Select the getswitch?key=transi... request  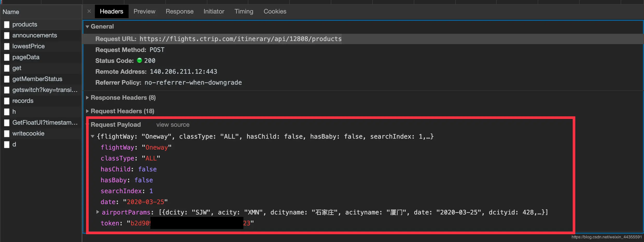[41, 90]
